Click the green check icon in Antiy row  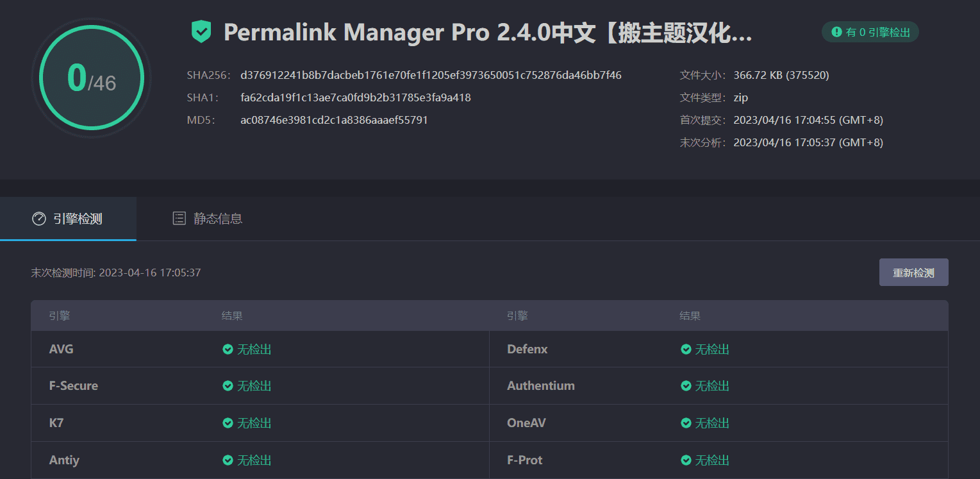pos(228,460)
